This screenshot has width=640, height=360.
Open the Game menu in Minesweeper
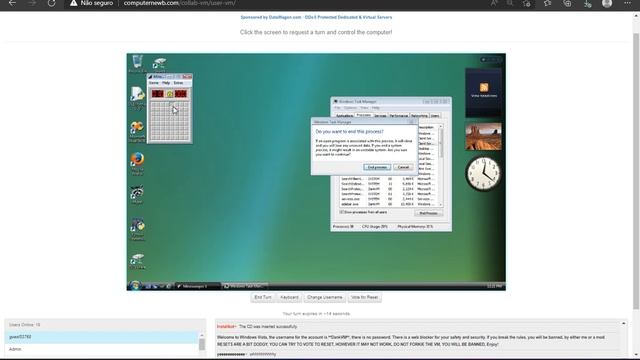click(153, 83)
